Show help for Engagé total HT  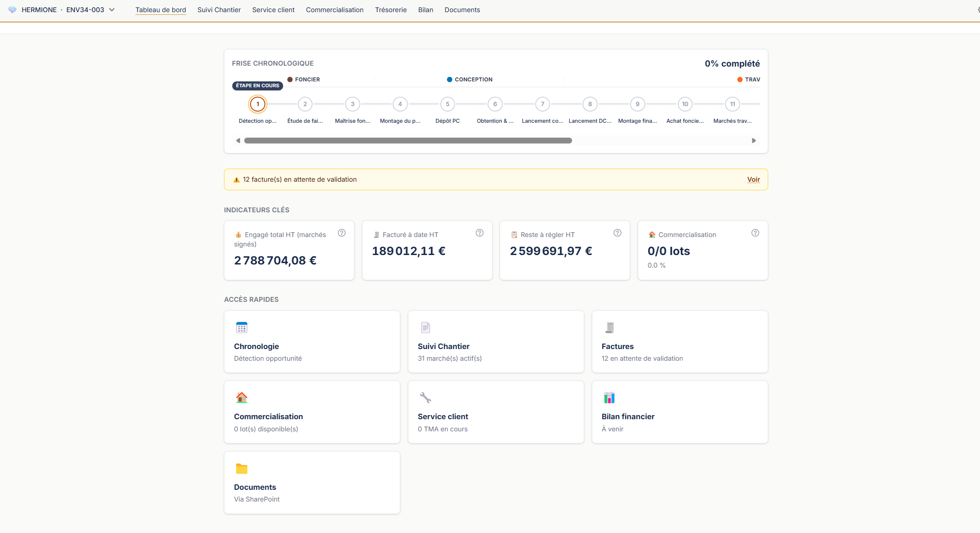(342, 233)
